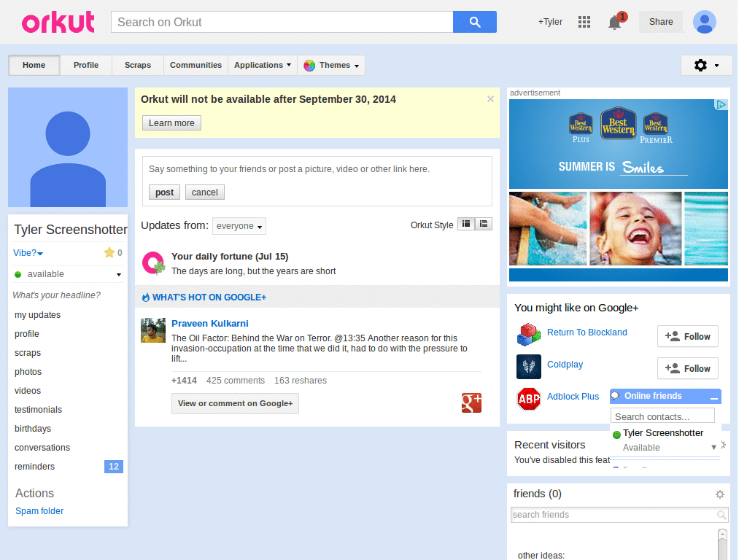The image size is (747, 560).
Task: Expand chat Available status arrow
Action: pyautogui.click(x=713, y=447)
